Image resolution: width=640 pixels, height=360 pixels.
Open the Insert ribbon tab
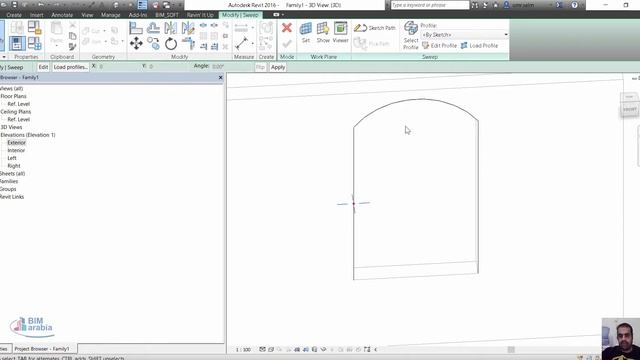click(x=36, y=15)
